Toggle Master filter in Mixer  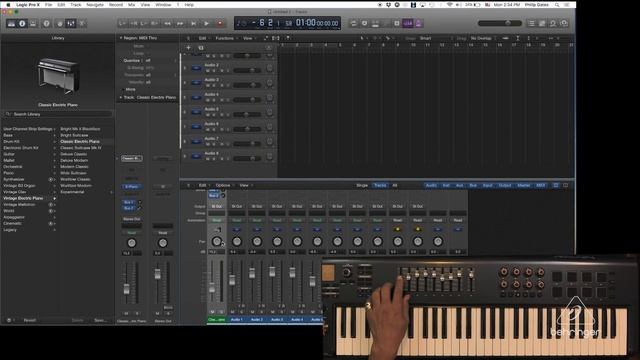[524, 185]
